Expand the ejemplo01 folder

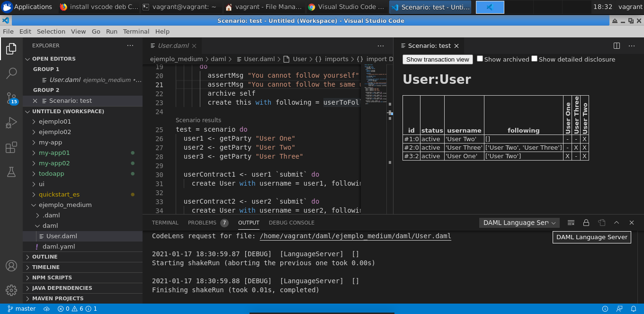(x=82, y=122)
